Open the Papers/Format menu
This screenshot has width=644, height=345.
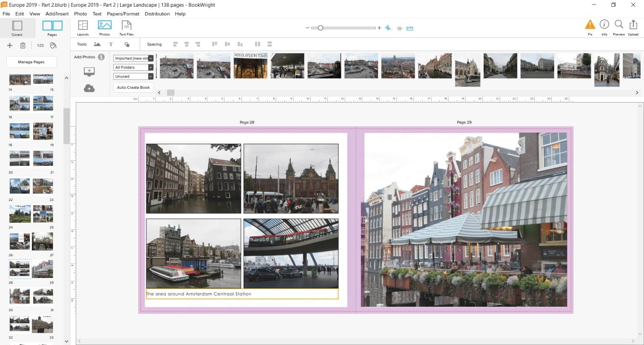pos(123,14)
